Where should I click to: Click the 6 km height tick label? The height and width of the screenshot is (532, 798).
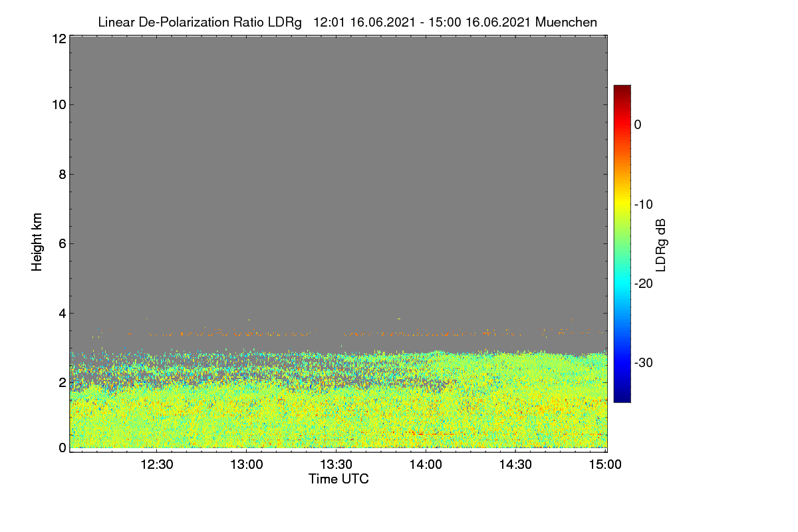click(x=62, y=243)
